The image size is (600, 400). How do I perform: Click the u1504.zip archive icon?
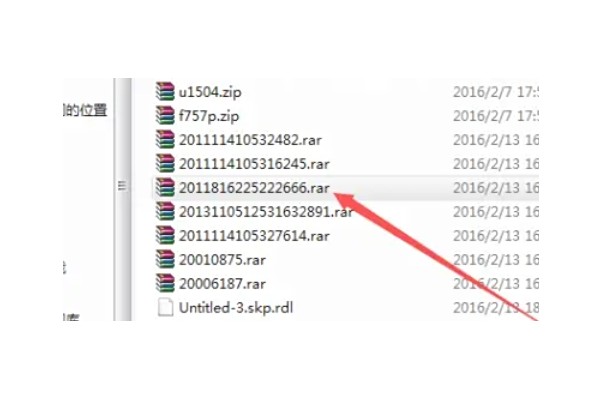[165, 92]
